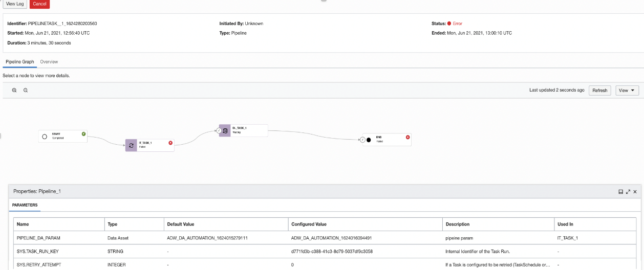Click the red failed icon on IT_TASK_1

pyautogui.click(x=170, y=143)
